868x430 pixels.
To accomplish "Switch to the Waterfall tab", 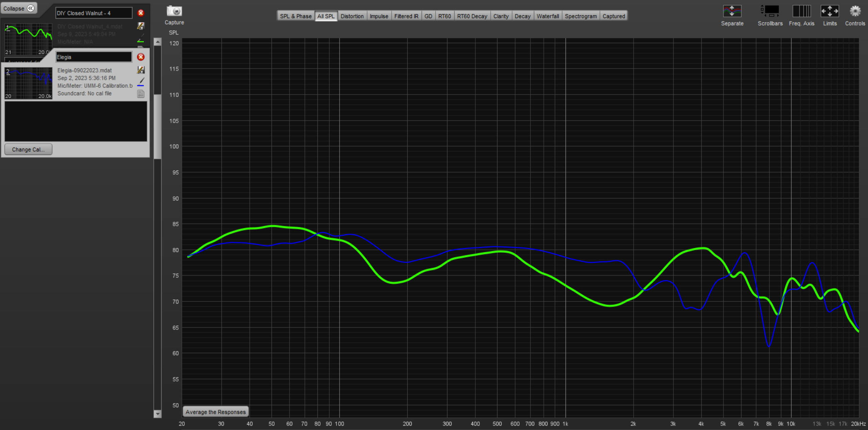I will [x=548, y=16].
